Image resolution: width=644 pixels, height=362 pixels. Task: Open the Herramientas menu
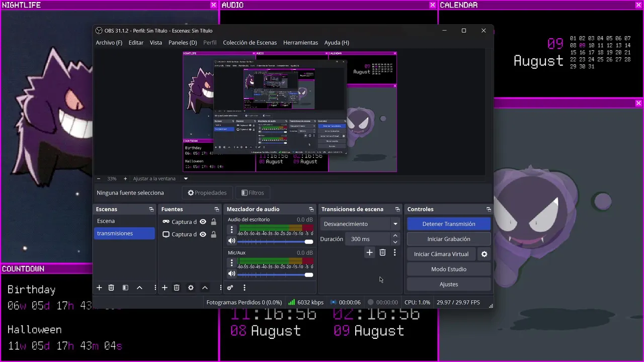pos(300,43)
